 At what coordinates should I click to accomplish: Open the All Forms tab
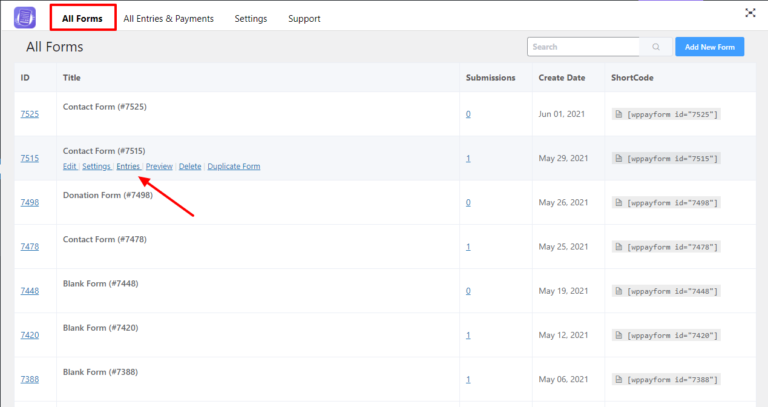tap(82, 18)
